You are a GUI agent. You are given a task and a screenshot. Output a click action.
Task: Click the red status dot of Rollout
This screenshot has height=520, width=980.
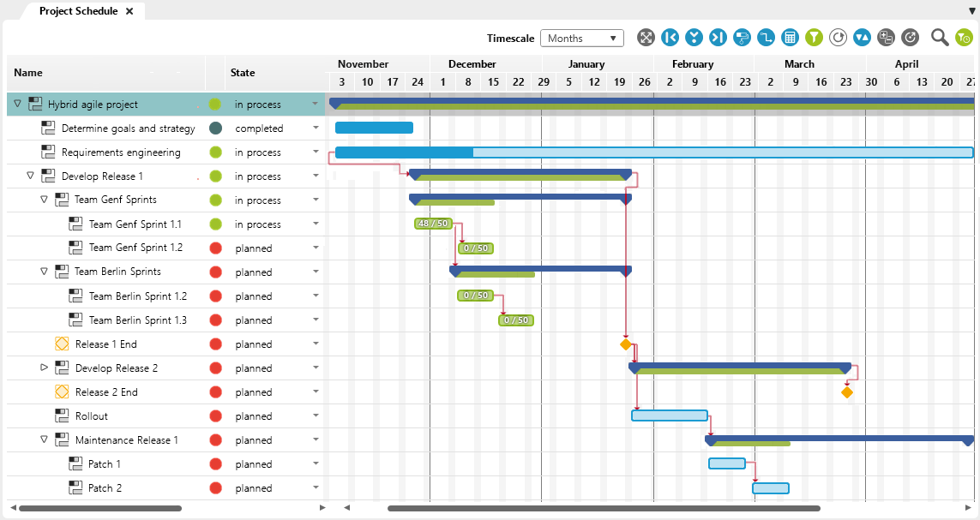215,415
